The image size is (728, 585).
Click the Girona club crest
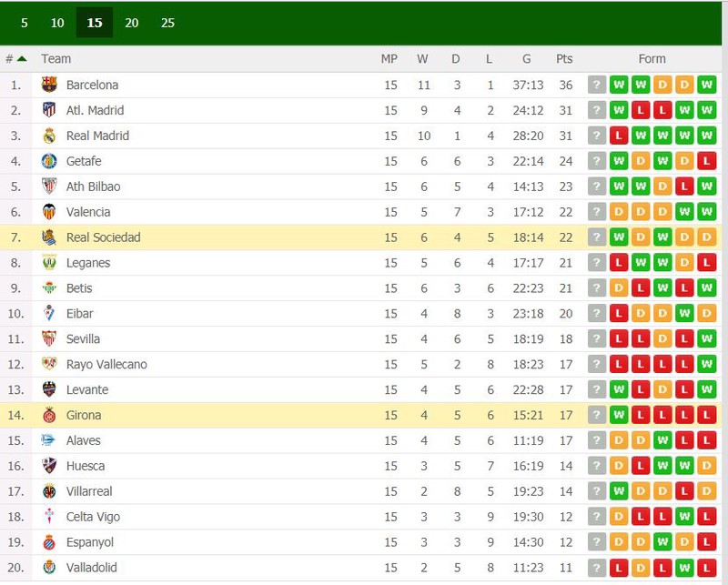pyautogui.click(x=49, y=415)
